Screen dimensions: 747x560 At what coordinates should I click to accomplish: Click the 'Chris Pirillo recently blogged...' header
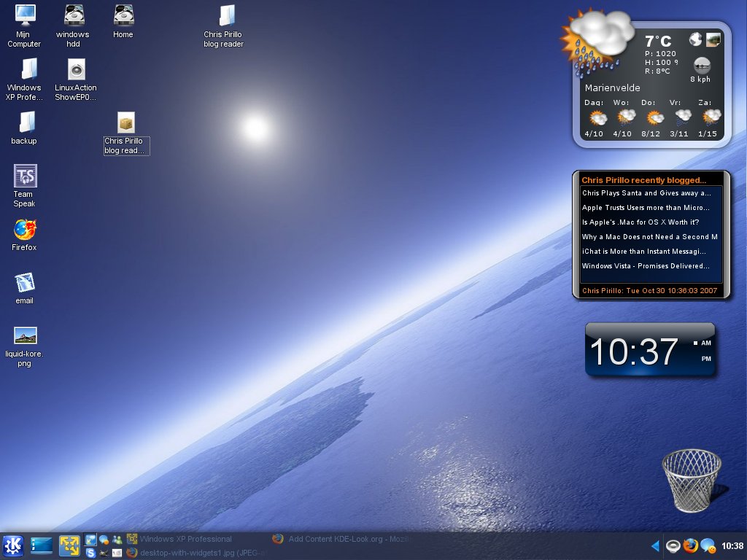click(x=643, y=180)
